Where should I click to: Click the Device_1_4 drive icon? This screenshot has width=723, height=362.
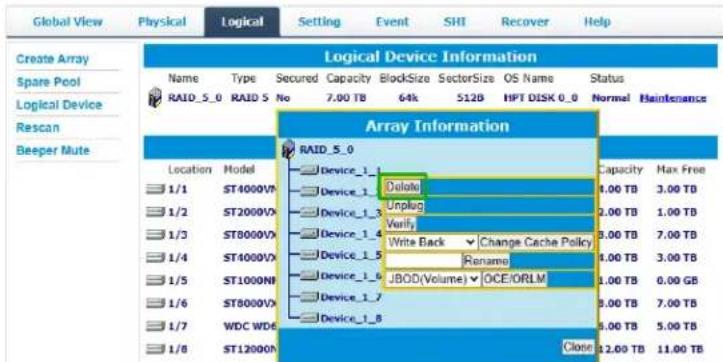[309, 234]
